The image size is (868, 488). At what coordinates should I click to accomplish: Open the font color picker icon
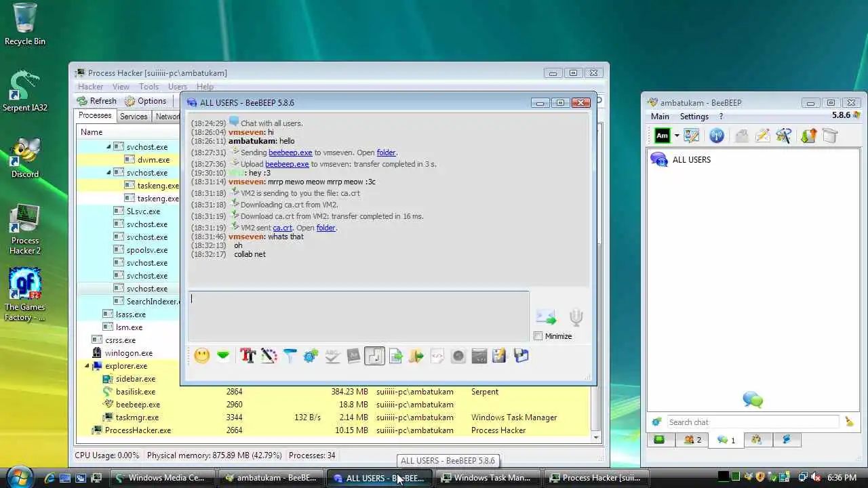pyautogui.click(x=269, y=356)
